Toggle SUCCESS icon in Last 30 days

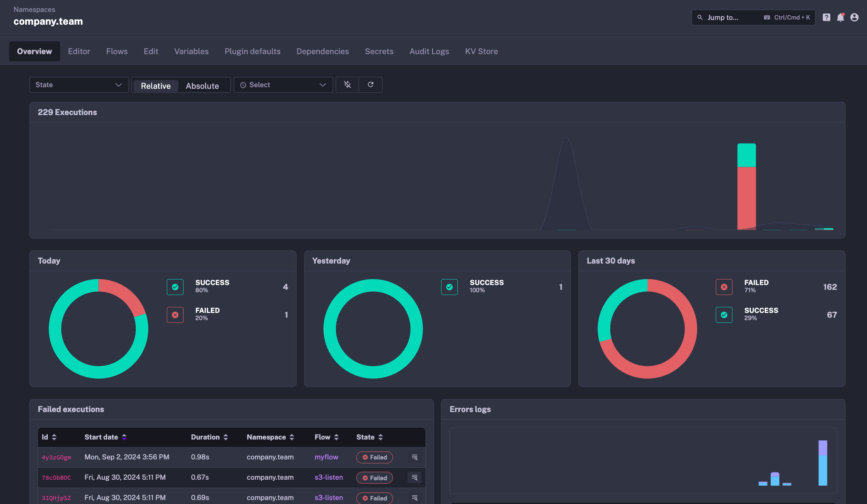point(724,315)
